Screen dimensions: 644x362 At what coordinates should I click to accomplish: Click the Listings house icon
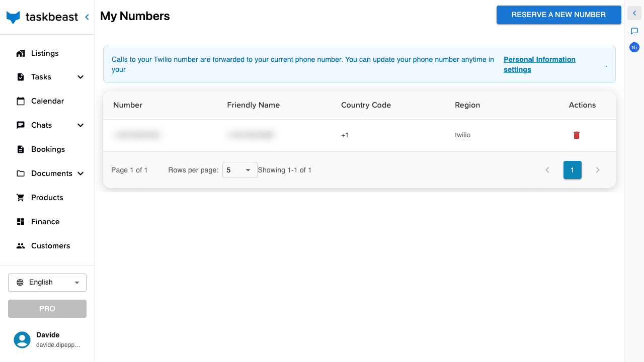[21, 53]
